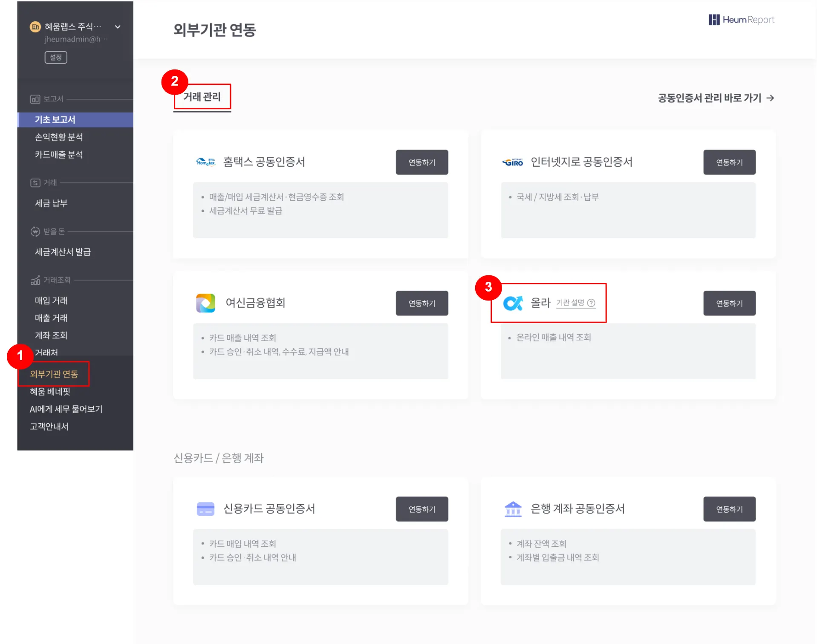Click the HeumReport logo
The image size is (817, 644).
[741, 20]
